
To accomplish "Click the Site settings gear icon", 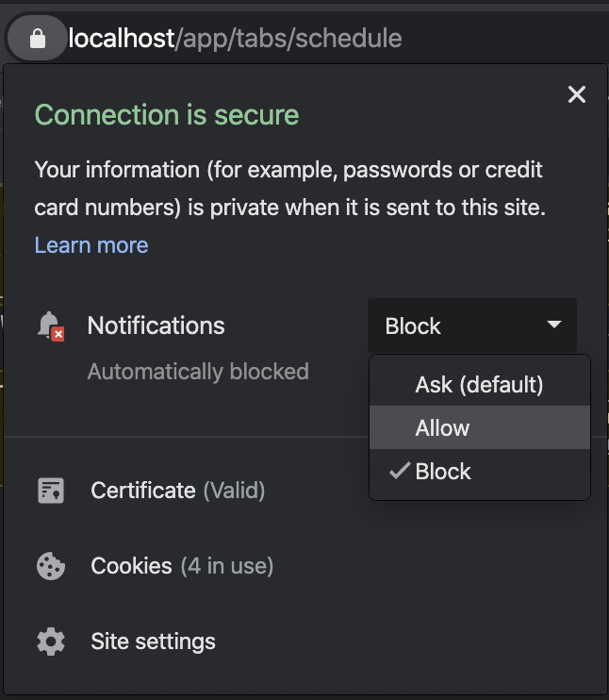I will pos(51,642).
